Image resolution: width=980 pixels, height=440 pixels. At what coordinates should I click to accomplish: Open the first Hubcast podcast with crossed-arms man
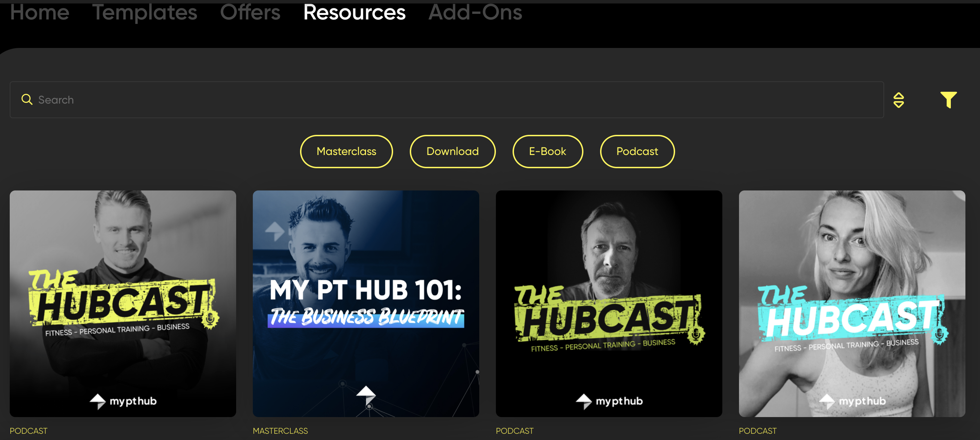(123, 303)
